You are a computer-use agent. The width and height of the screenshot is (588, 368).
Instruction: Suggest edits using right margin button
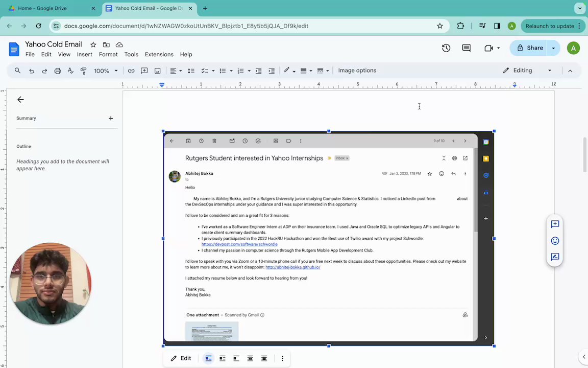click(x=555, y=257)
